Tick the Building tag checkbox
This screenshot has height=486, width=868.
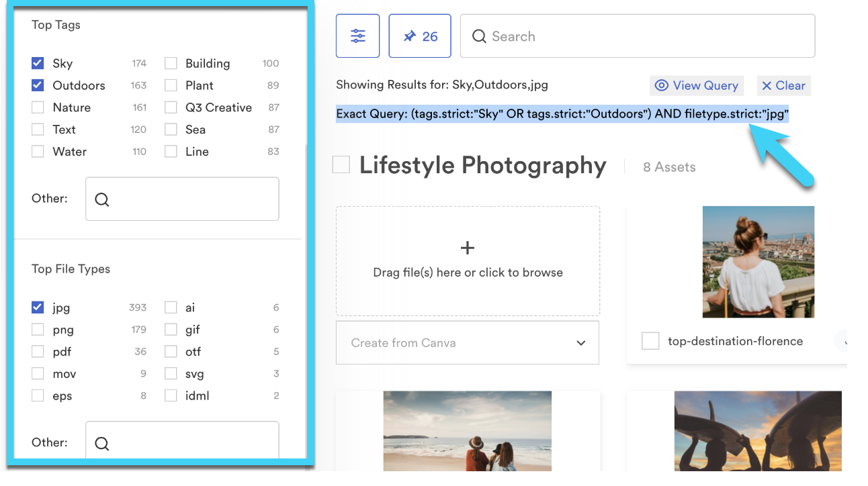tap(171, 63)
